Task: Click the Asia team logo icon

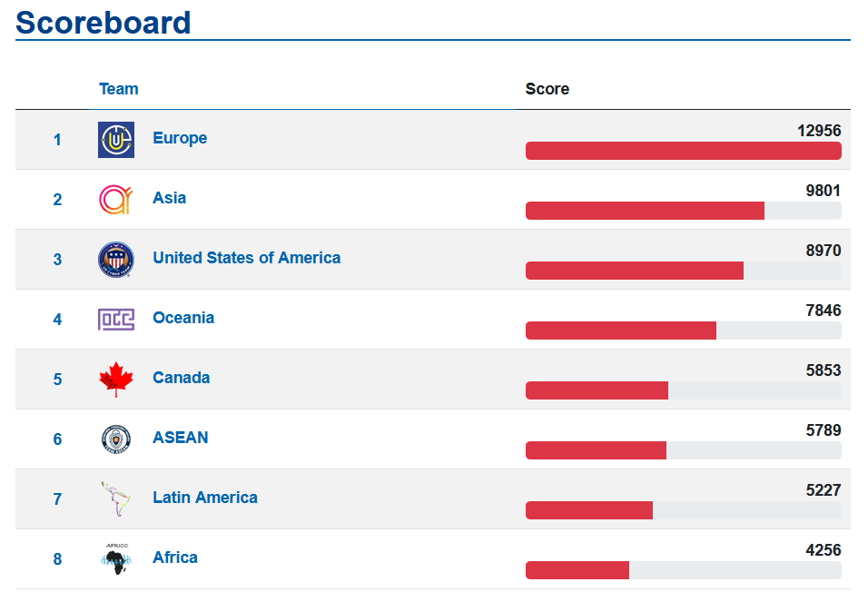Action: [116, 200]
